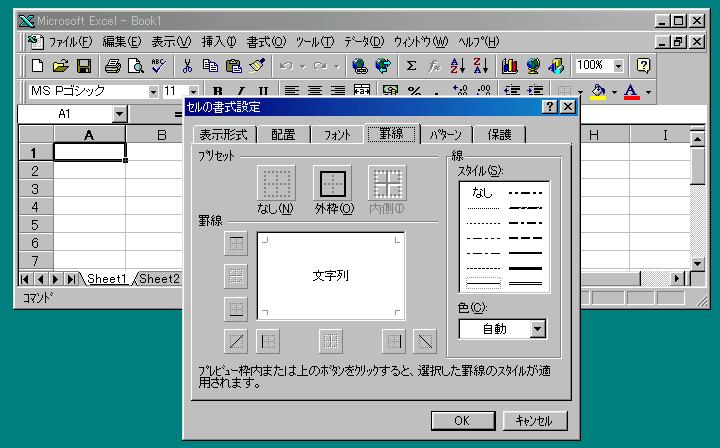
Task: Click the dialog ? help button
Action: 550,107
